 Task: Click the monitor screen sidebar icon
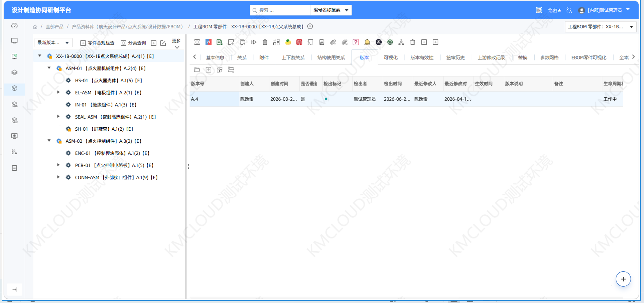click(14, 41)
